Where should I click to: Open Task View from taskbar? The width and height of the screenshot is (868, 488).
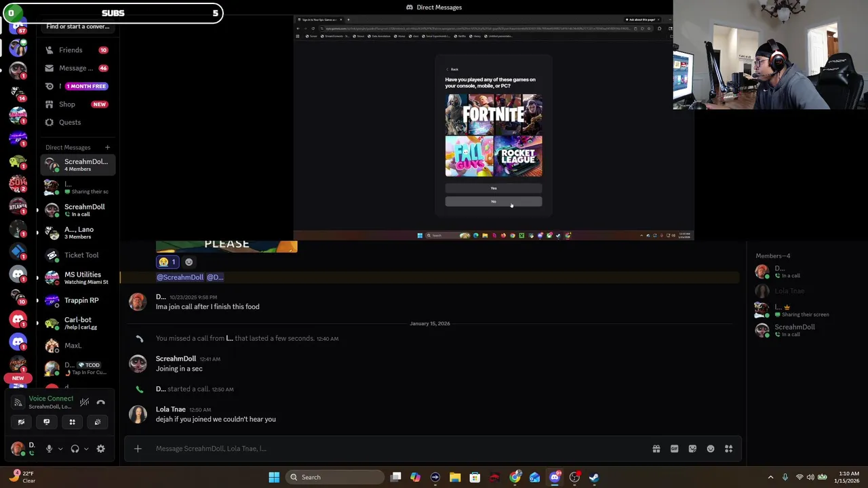point(396,477)
